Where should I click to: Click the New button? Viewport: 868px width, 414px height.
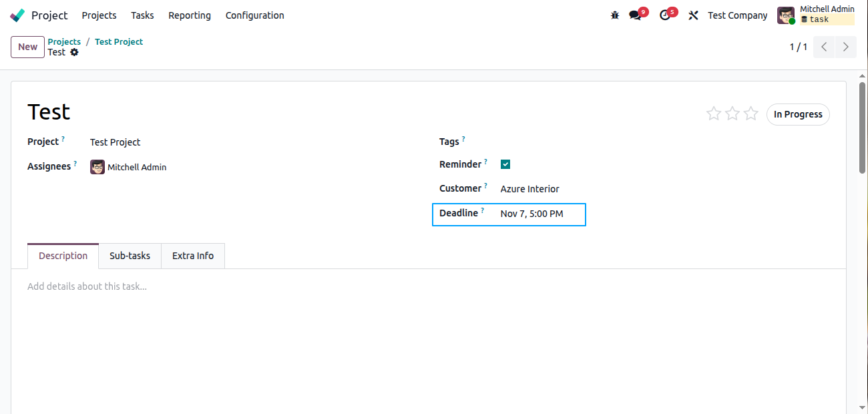pyautogui.click(x=27, y=47)
